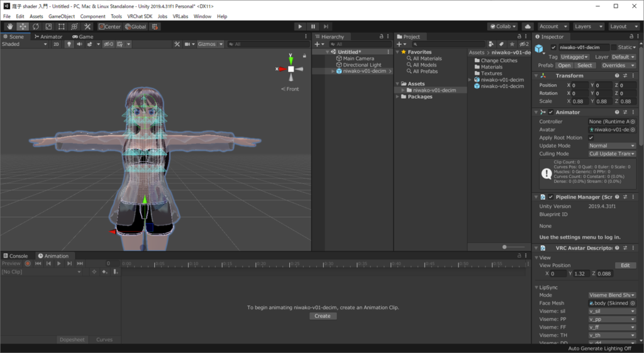Open the Shaded draw mode dropdown
644x353 pixels.
(x=24, y=45)
